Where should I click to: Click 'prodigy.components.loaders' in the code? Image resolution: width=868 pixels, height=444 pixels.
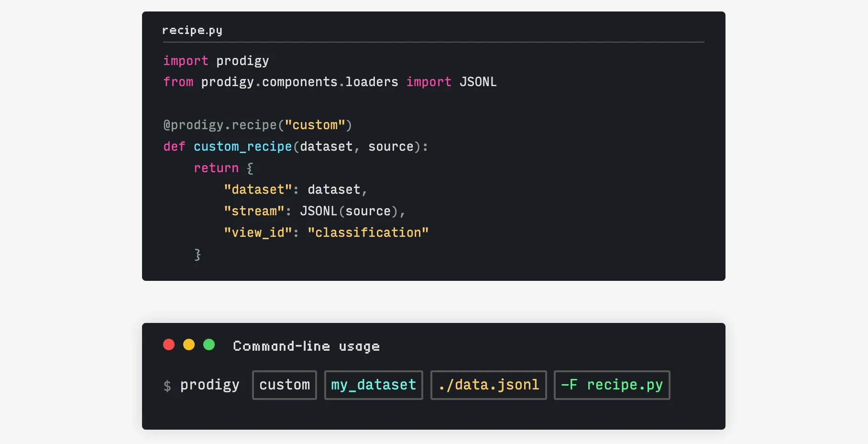point(300,82)
